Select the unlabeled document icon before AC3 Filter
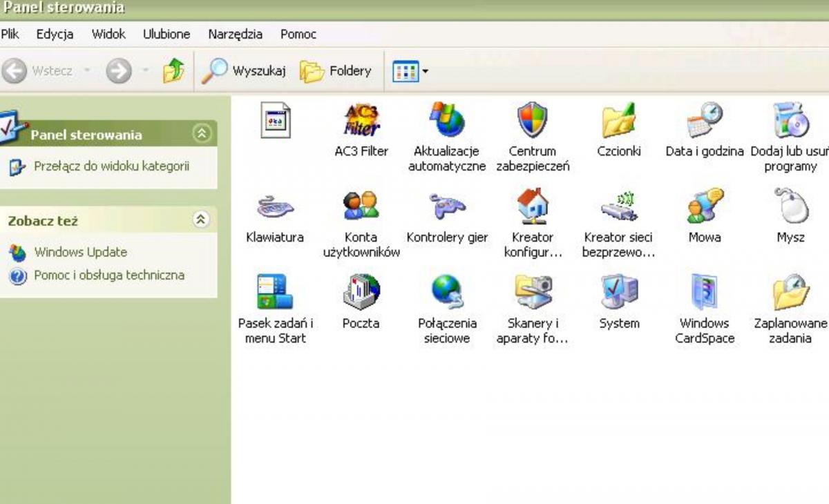 click(x=275, y=121)
